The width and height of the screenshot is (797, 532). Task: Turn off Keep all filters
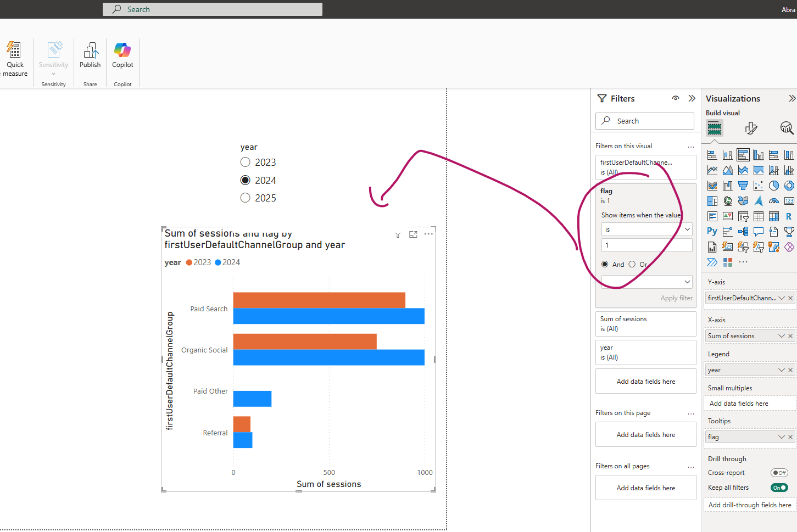tap(779, 488)
